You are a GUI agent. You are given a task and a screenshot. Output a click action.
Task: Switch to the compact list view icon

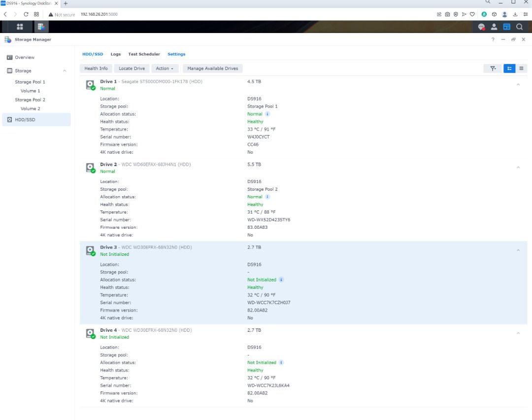[x=521, y=69]
